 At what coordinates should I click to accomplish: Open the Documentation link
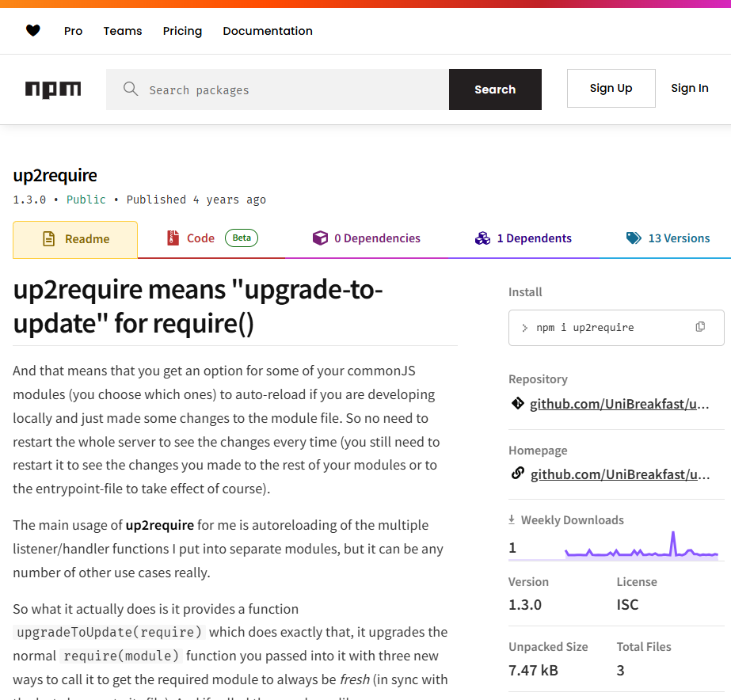pyautogui.click(x=268, y=31)
